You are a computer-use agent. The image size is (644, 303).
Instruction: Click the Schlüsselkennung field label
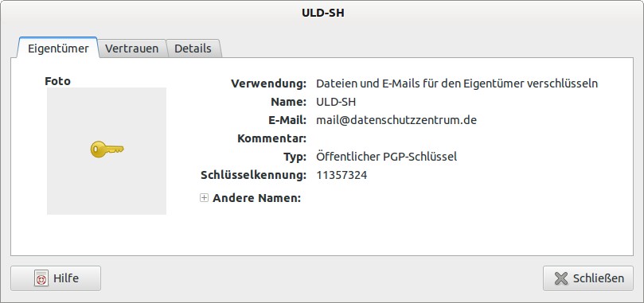[x=253, y=175]
